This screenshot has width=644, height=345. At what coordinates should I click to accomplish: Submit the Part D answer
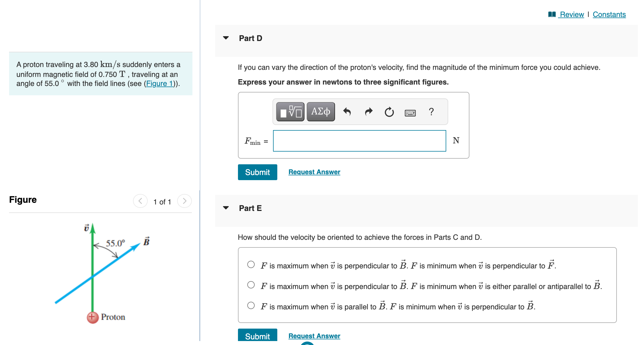[257, 172]
